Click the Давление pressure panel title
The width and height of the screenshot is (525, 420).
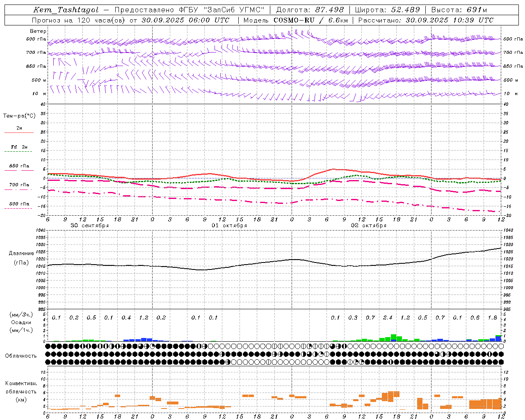21,253
